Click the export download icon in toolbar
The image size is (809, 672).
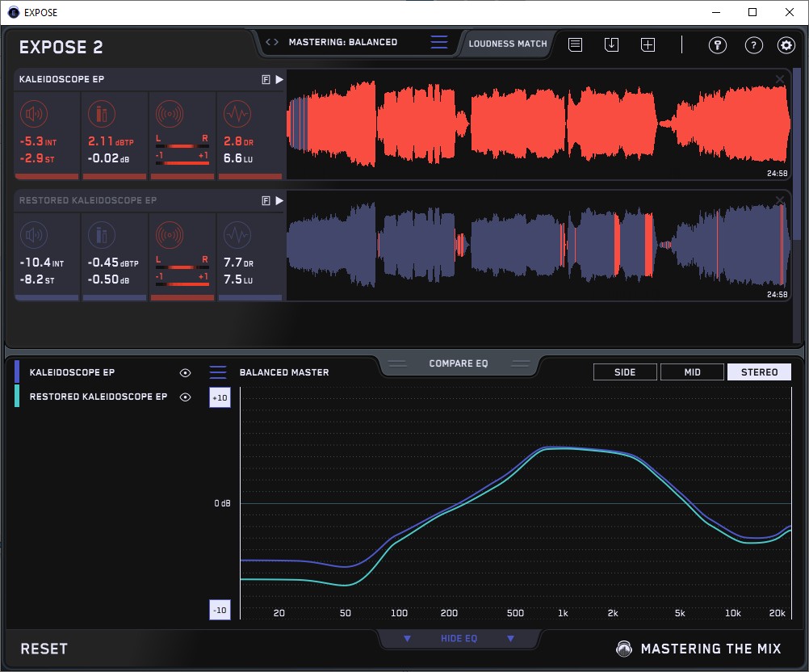click(611, 45)
